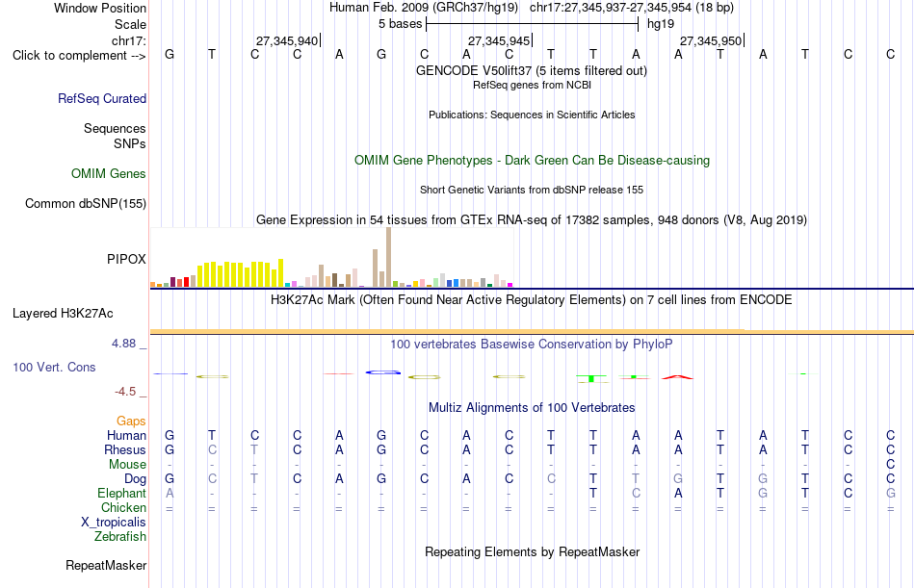Click the RefSeq Curated track label

[x=102, y=98]
